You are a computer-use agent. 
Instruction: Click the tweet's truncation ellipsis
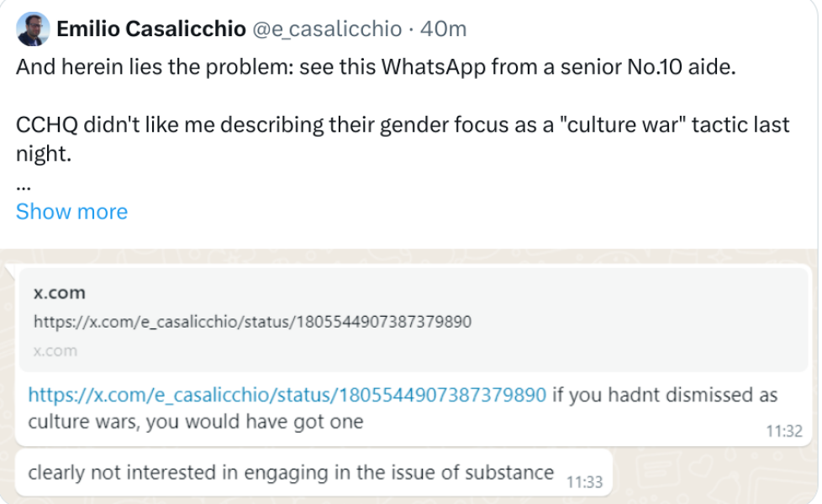pos(24,183)
